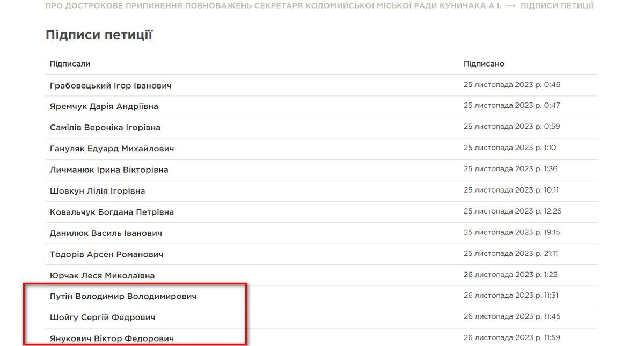The height and width of the screenshot is (346, 644).
Task: Click the 'Підписи петиції' page heading
Action: [x=99, y=35]
